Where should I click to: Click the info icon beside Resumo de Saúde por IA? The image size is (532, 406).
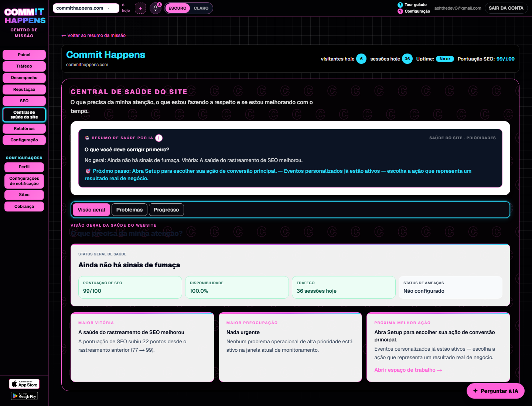pos(159,138)
